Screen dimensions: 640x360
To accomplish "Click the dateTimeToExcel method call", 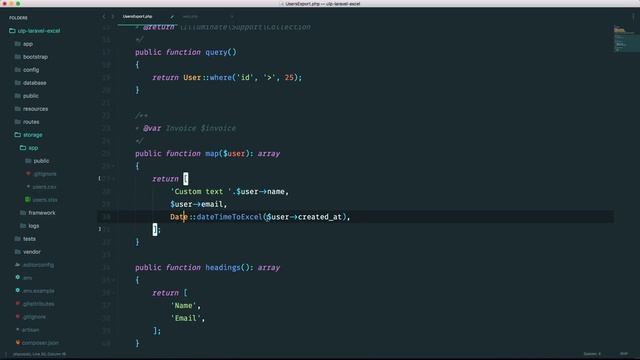I will point(229,217).
